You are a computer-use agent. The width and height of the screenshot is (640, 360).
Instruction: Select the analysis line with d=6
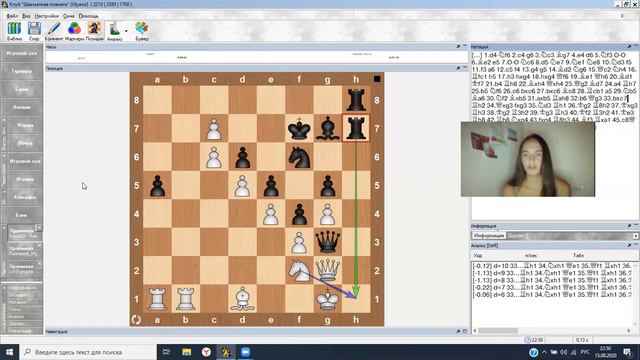(553, 294)
